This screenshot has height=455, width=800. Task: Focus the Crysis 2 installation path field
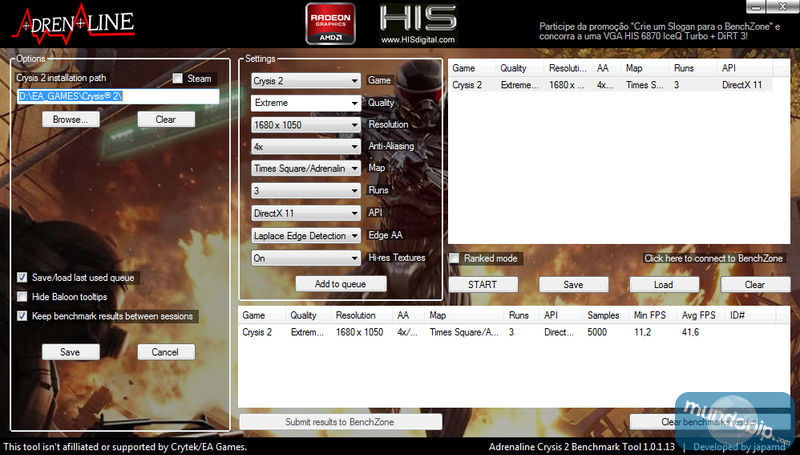(x=118, y=96)
